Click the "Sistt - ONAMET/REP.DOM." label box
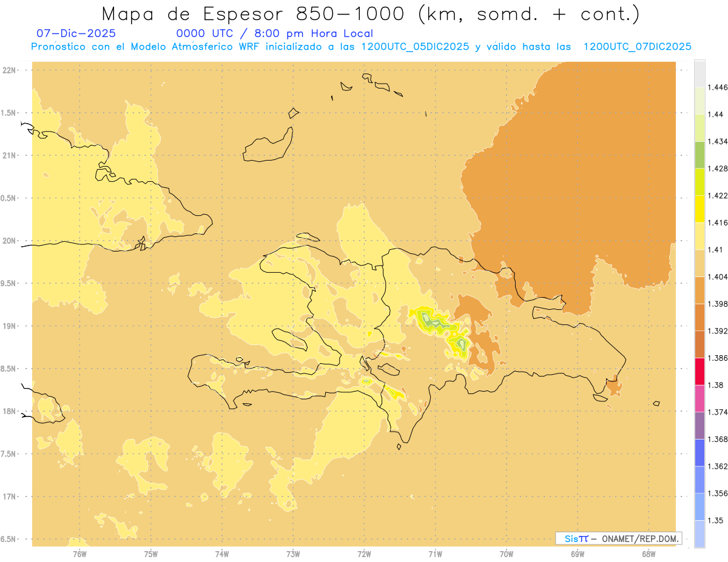Image resolution: width=728 pixels, height=562 pixels. [619, 538]
